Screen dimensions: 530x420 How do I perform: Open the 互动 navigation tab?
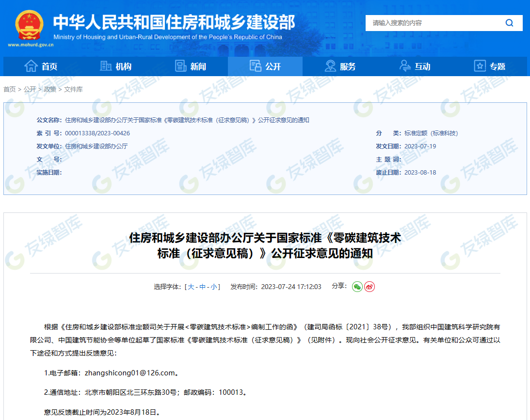(x=415, y=66)
